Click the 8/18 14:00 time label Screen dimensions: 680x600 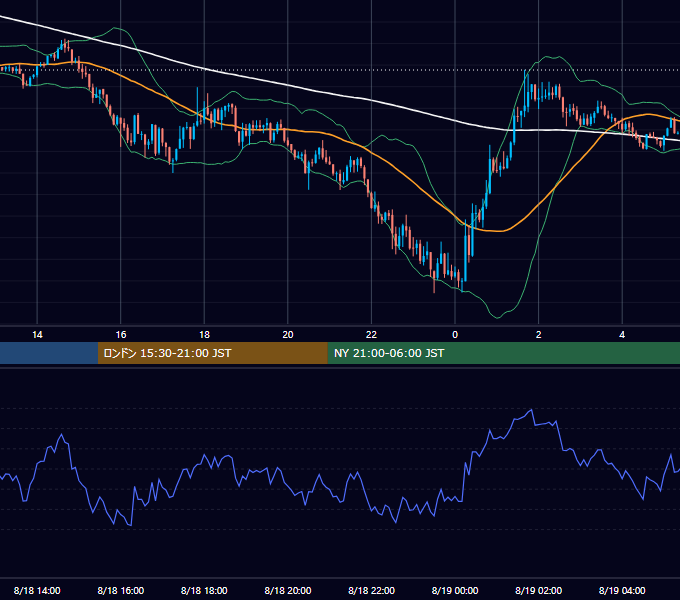(37, 590)
